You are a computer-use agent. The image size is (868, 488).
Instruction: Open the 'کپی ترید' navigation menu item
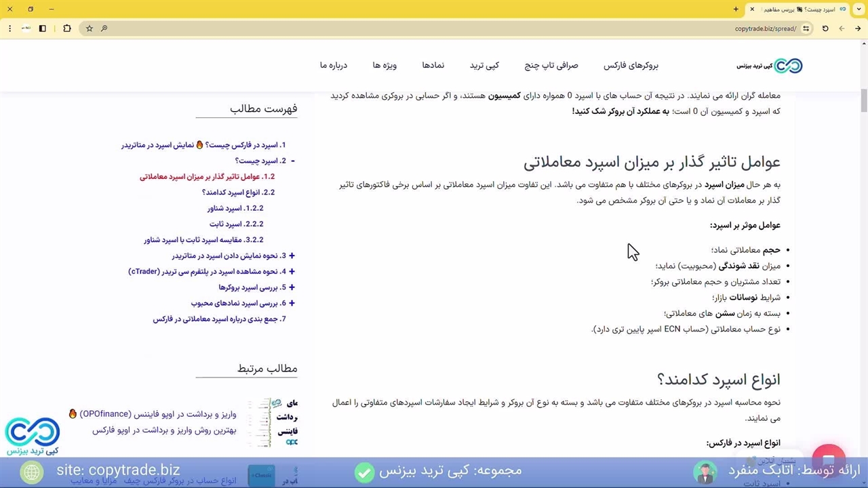click(x=484, y=66)
